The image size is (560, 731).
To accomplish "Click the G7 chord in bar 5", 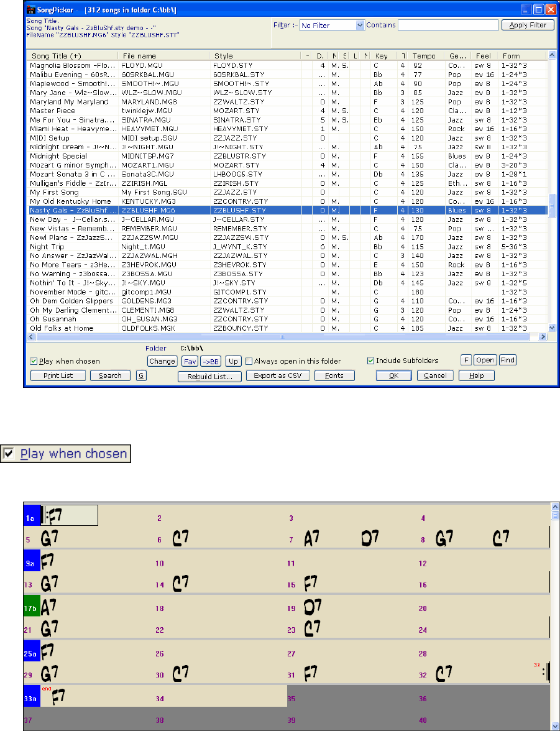I will click(x=50, y=538).
